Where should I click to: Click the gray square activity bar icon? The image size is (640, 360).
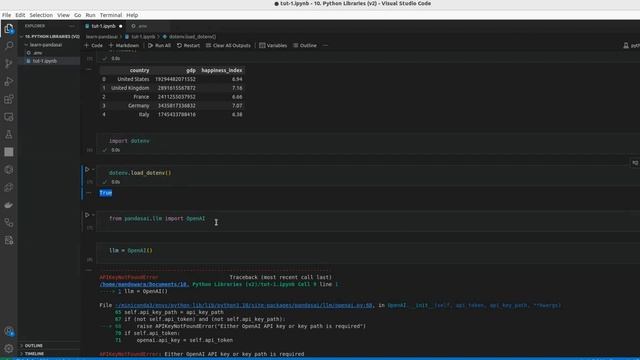[9, 152]
